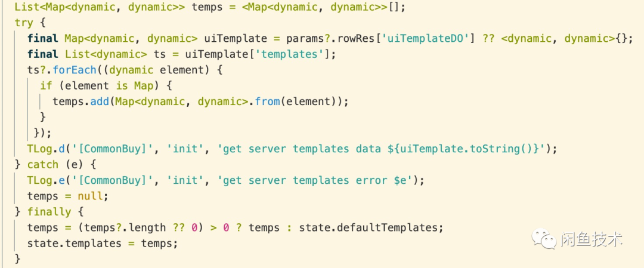This screenshot has width=644, height=268.
Task: Click the add method on temps
Action: point(99,101)
